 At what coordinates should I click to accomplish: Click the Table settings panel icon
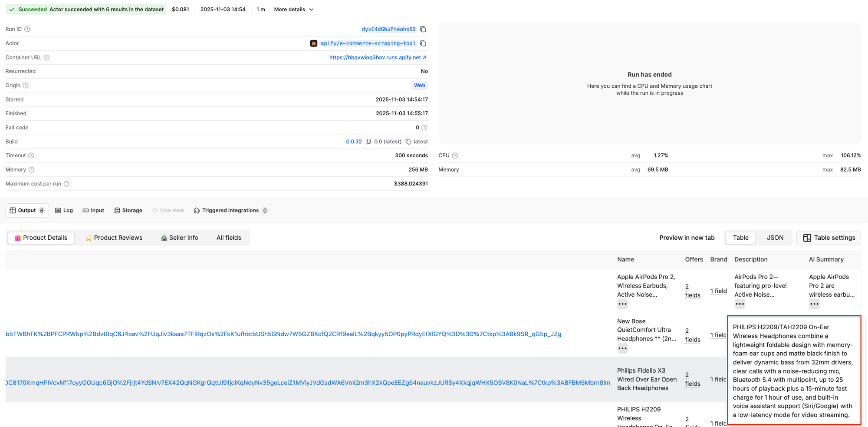pos(807,238)
